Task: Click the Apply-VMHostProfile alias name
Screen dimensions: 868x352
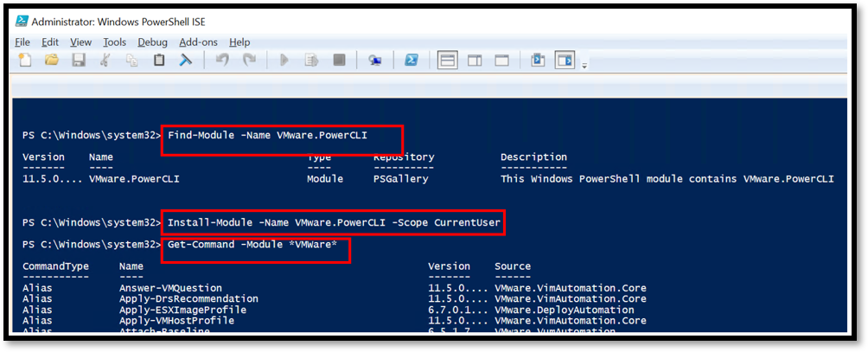Action: pyautogui.click(x=176, y=321)
